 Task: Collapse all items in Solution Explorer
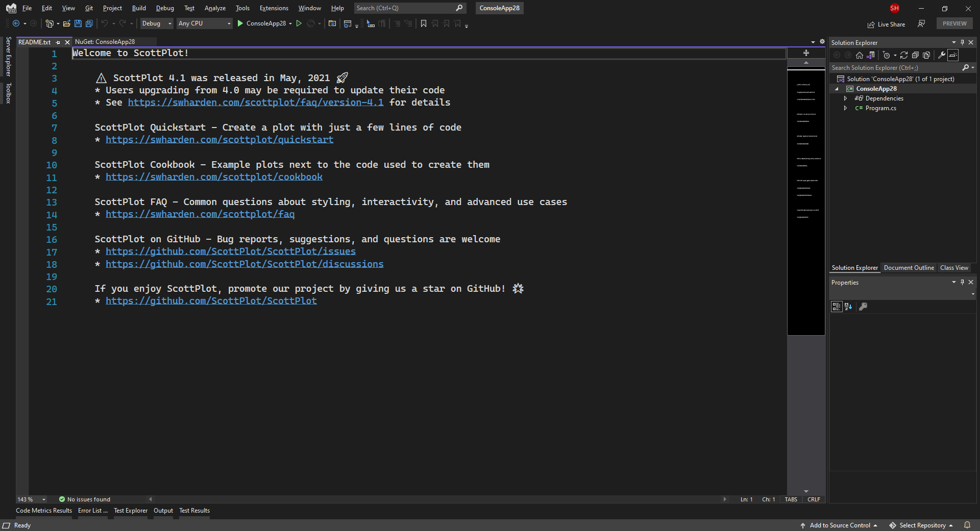point(915,55)
